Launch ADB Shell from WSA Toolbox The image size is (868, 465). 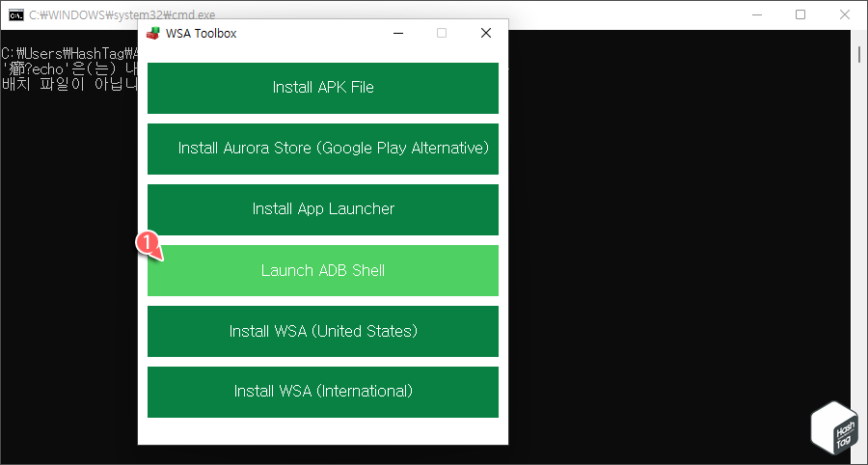(323, 271)
